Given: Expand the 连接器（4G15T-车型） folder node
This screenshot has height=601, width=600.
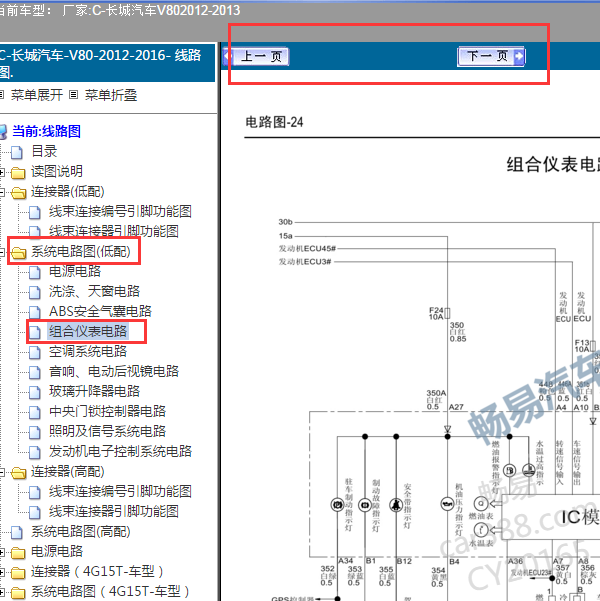Looking at the screenshot, I should point(2,572).
